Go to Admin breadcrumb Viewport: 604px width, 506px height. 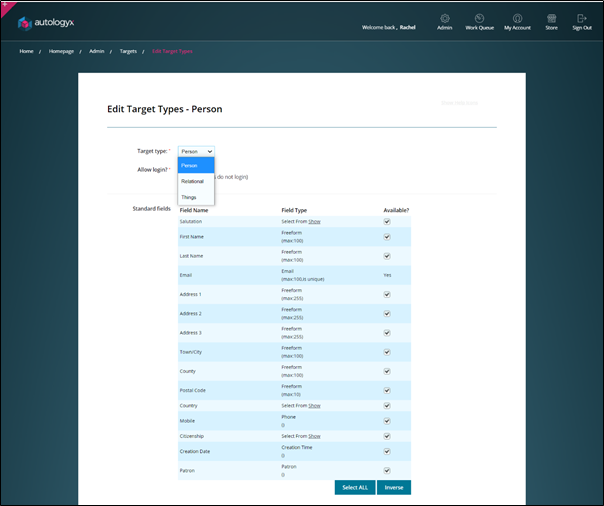pos(97,51)
